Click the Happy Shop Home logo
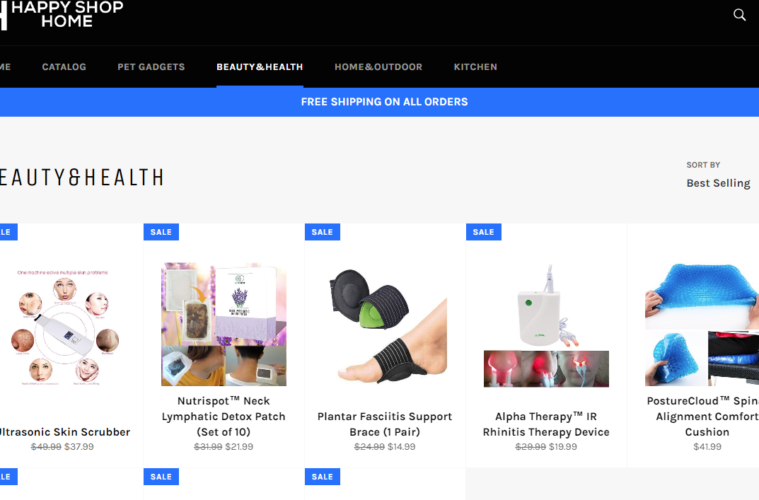The width and height of the screenshot is (759, 500). 62,15
